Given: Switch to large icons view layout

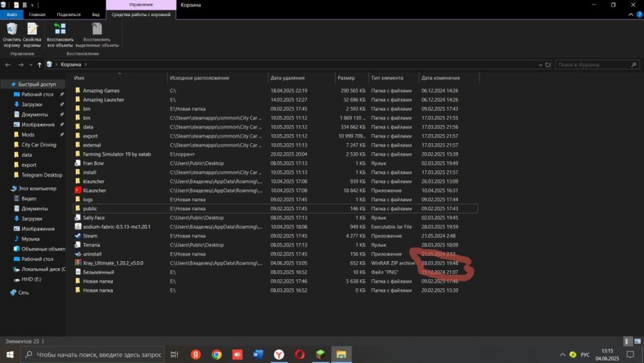Looking at the screenshot, I should (638, 341).
